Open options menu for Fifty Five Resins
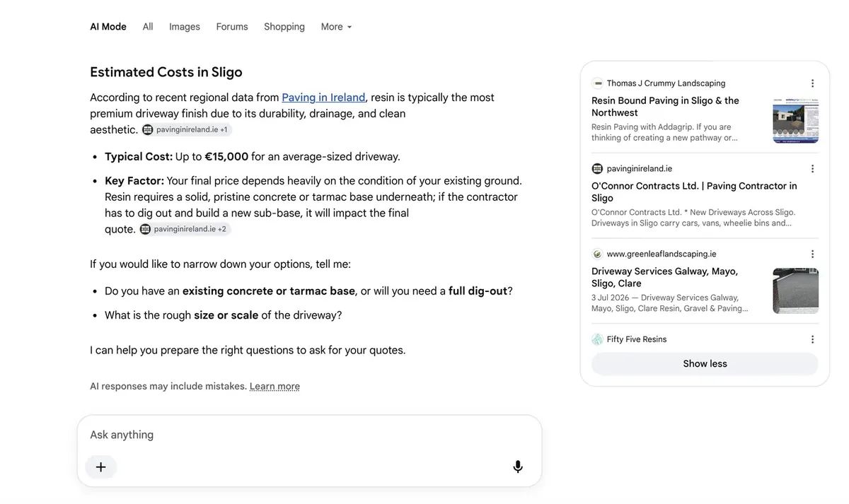 click(812, 340)
